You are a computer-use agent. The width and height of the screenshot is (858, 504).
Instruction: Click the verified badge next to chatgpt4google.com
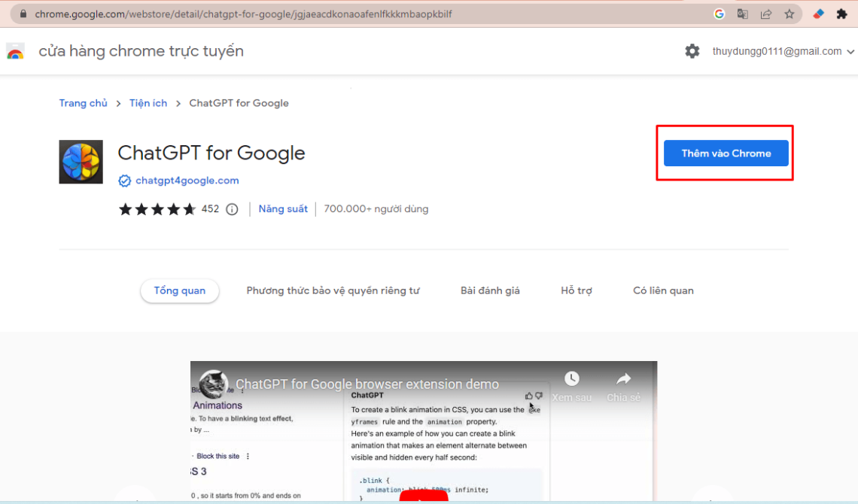(x=123, y=181)
